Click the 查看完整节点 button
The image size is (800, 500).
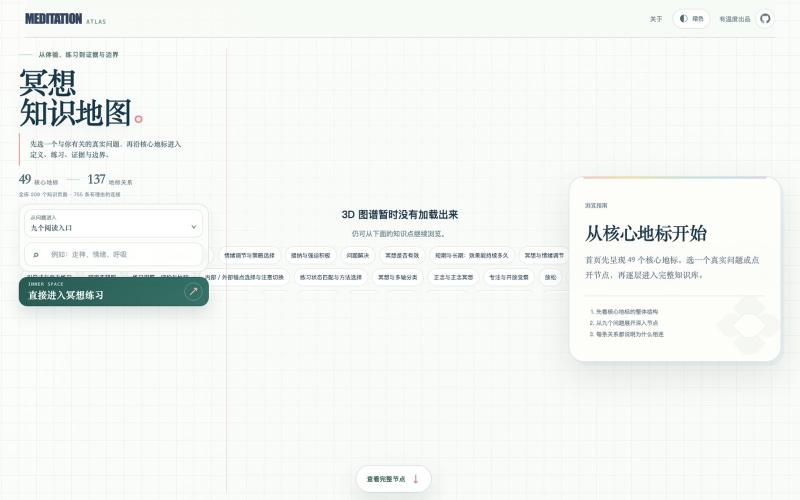tap(393, 479)
